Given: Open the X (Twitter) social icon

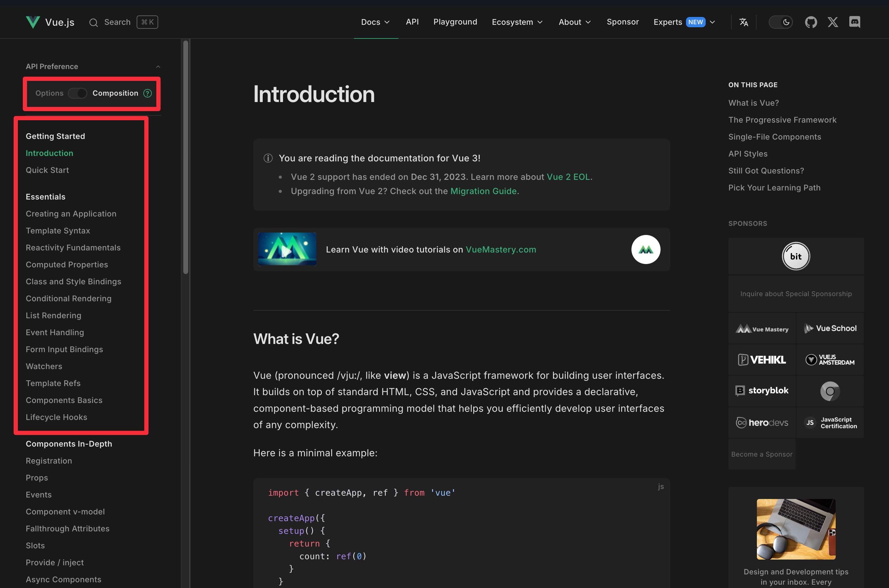Looking at the screenshot, I should 833,22.
